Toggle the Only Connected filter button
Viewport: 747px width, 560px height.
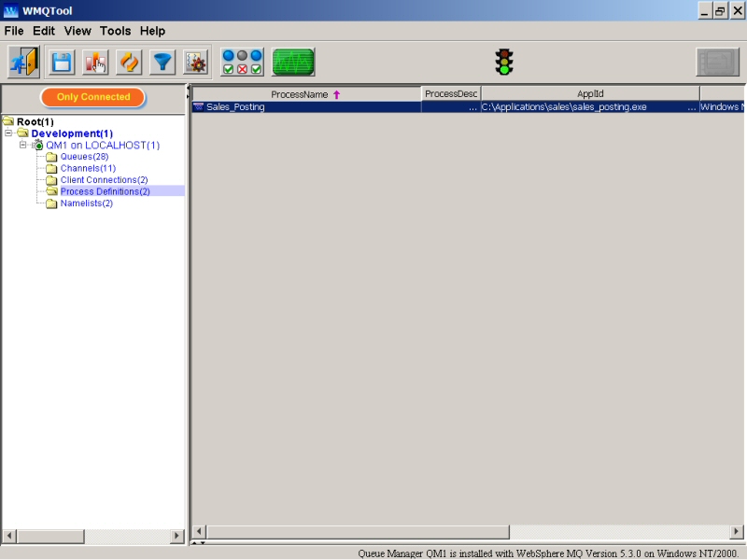tap(92, 97)
